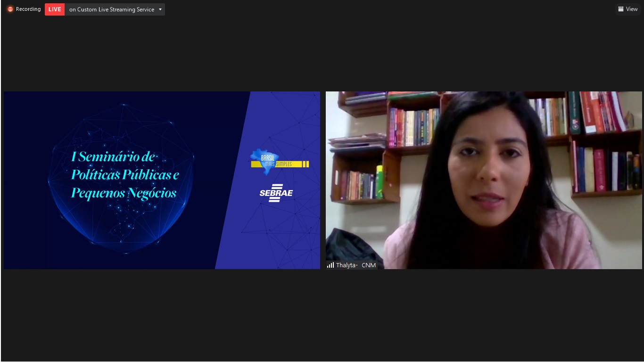Click the signal strength bars beside Thalyta
The width and height of the screenshot is (644, 362).
330,265
